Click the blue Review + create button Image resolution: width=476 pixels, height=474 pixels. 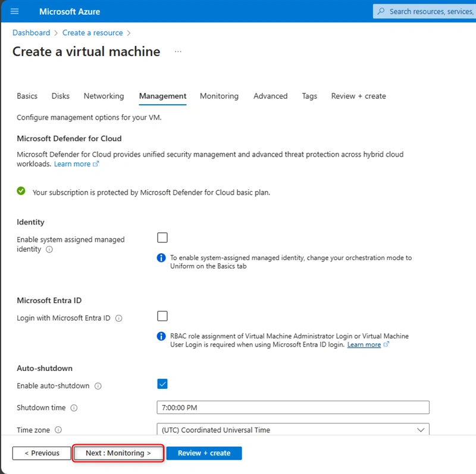coord(204,453)
